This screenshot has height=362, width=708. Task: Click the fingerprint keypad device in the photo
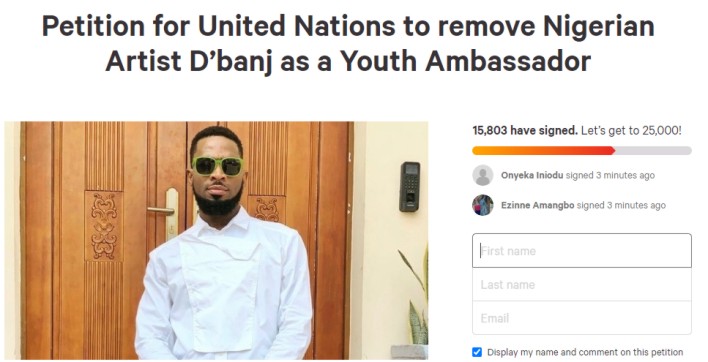pos(410,187)
